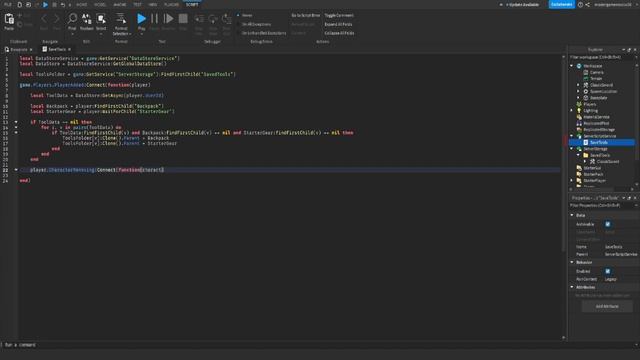
Task: Click the help question mark icon
Action: click(x=580, y=4)
